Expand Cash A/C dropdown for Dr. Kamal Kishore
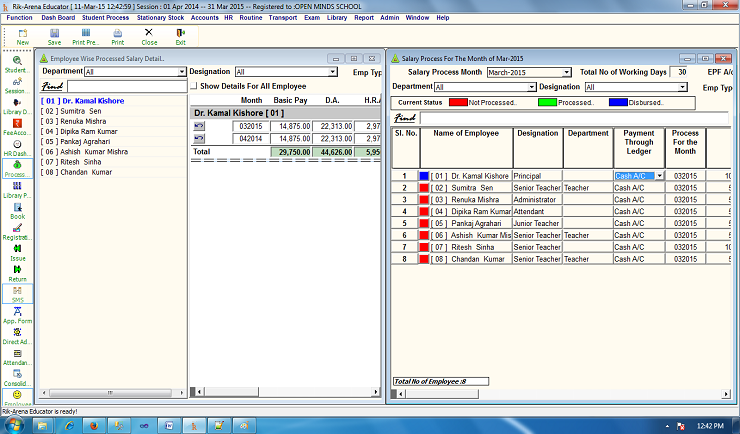Screen dimensions: 740x434 click(x=658, y=176)
